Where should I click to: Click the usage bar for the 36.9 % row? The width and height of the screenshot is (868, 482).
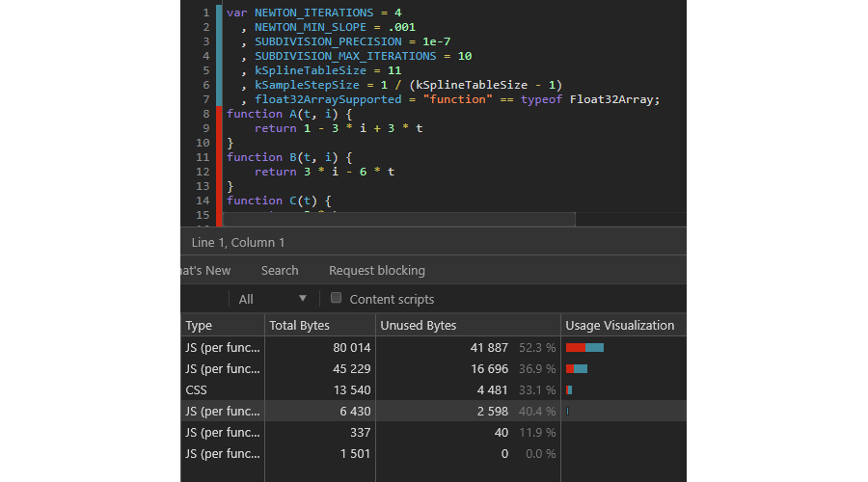coord(577,368)
